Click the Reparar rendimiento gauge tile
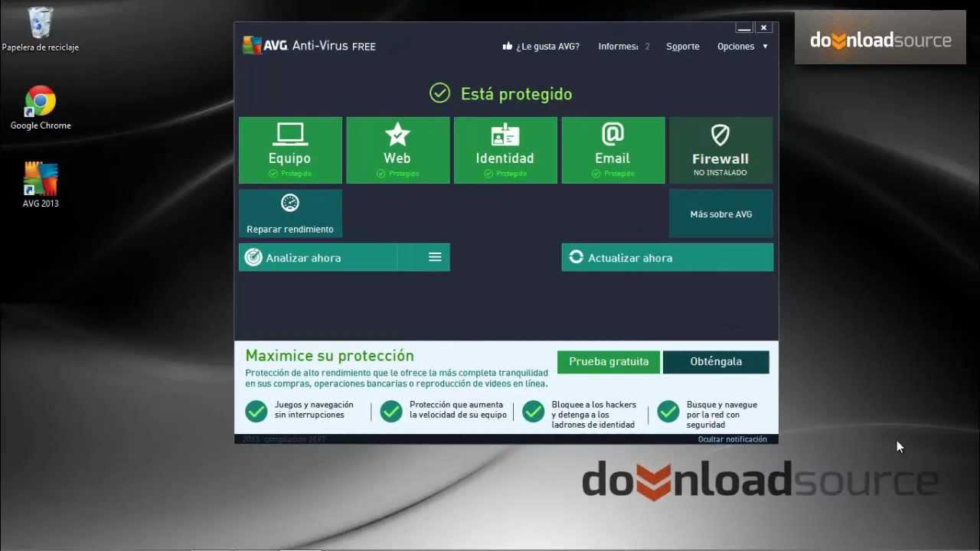Viewport: 980px width, 551px height. point(290,214)
